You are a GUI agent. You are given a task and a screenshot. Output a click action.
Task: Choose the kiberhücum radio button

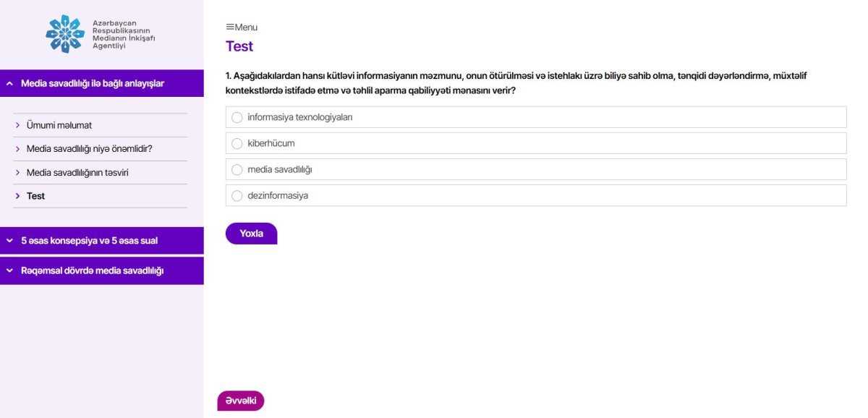[237, 143]
